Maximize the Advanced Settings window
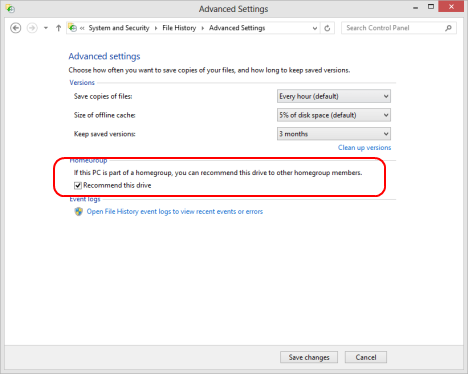This screenshot has height=374, width=468. [x=431, y=7]
